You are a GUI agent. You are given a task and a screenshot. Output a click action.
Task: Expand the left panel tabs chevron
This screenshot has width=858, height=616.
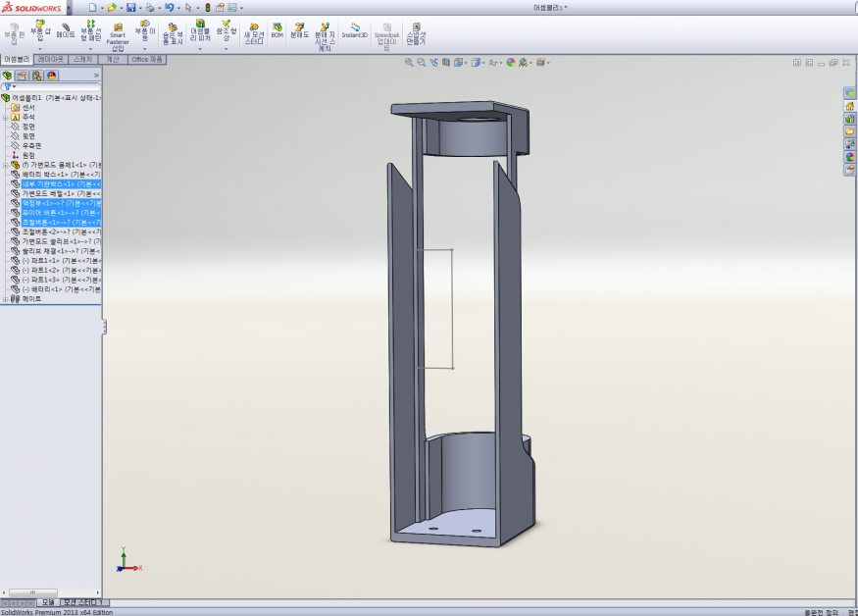(x=96, y=76)
